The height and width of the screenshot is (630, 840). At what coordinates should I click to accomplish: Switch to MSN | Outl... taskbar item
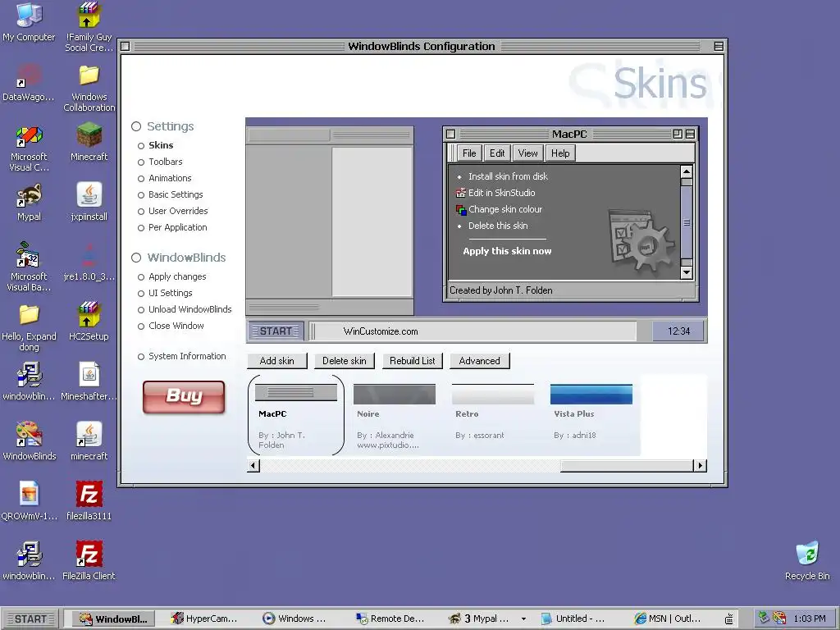pos(668,619)
